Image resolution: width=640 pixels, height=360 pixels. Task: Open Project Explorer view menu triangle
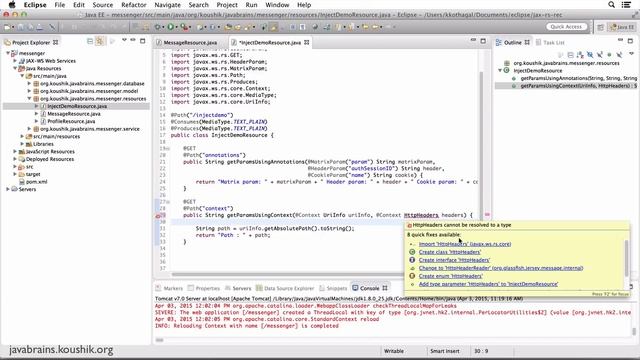[x=124, y=40]
